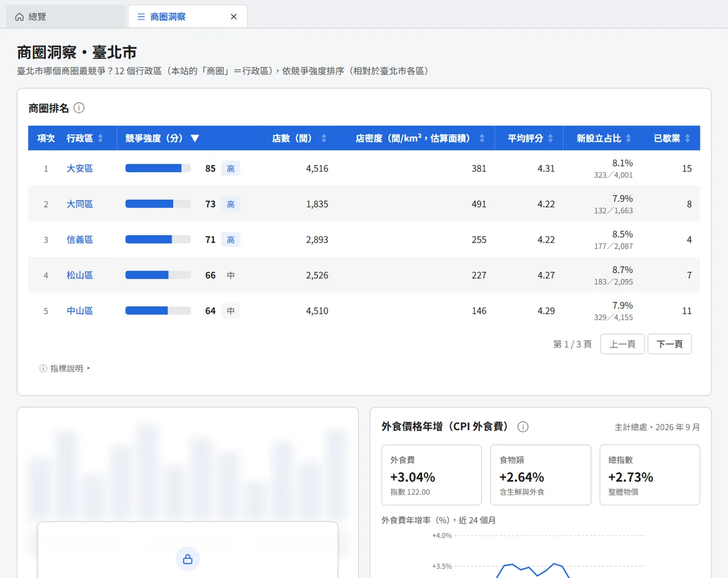This screenshot has width=728, height=578.
Task: Click 主計總處・2026 年 9 月 source label
Action: (x=657, y=427)
